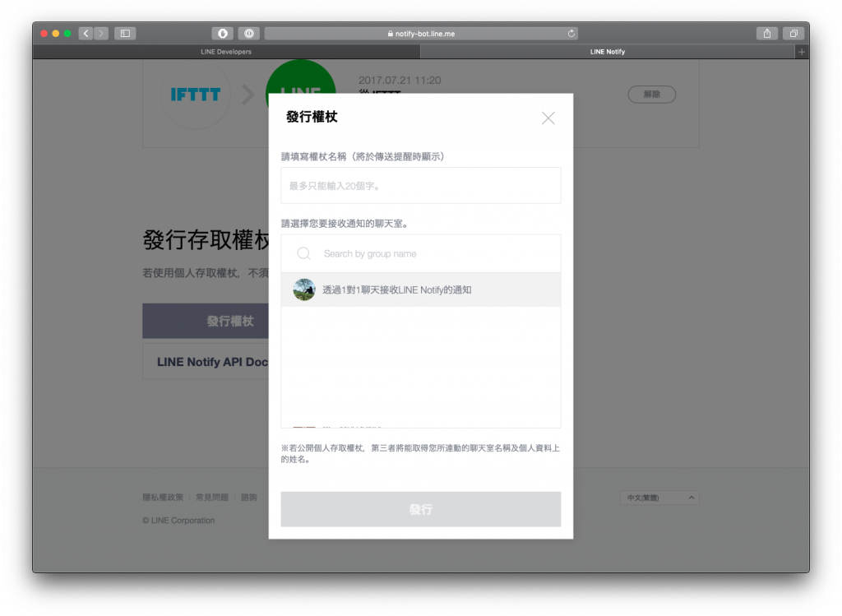Click the 發行存取權杖 heading
Image resolution: width=842 pixels, height=616 pixels.
[x=206, y=239]
